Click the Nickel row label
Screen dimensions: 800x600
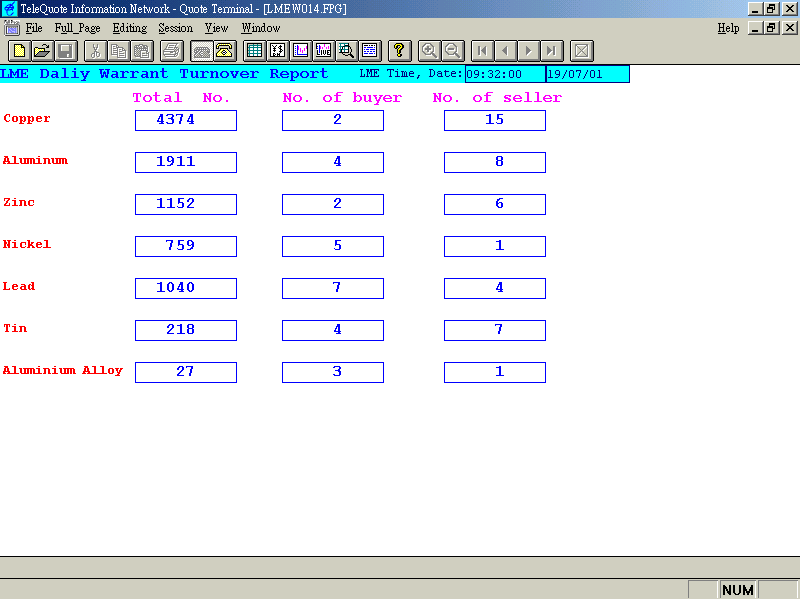27,244
